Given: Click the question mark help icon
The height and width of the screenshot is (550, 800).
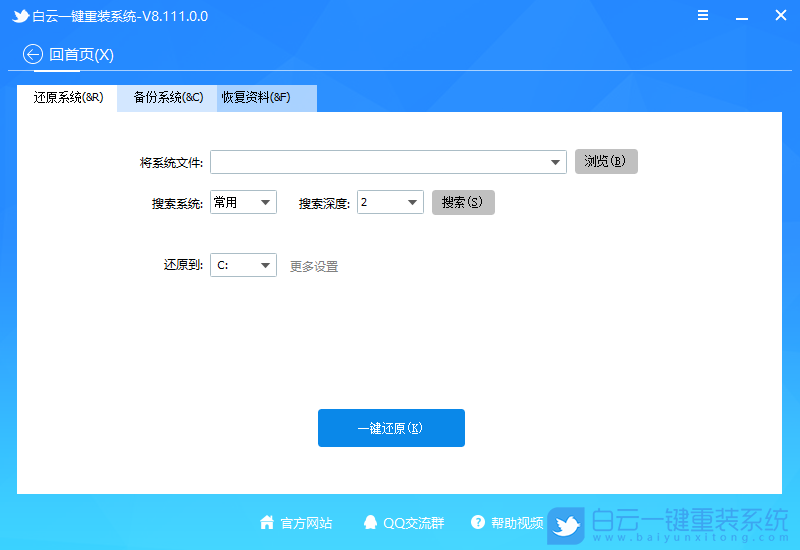Looking at the screenshot, I should 478,522.
